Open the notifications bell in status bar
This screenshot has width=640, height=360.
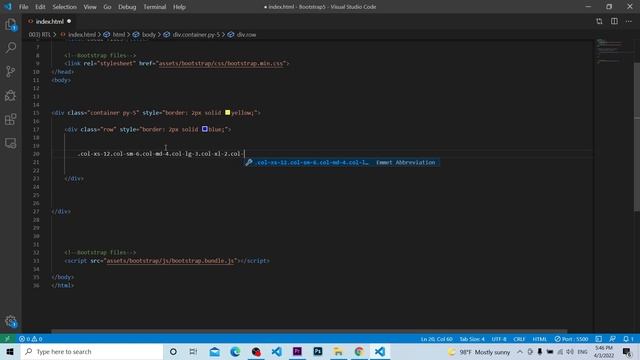point(628,339)
